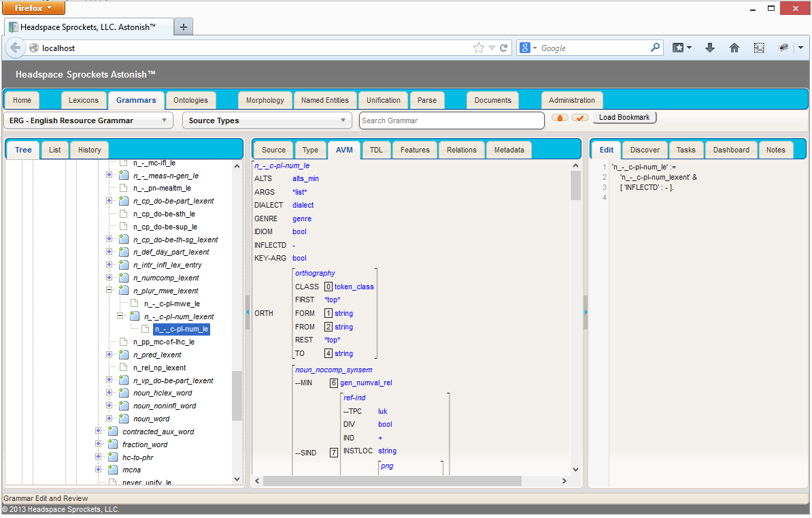812x518 pixels.
Task: Click the reload page icon
Action: pos(504,48)
